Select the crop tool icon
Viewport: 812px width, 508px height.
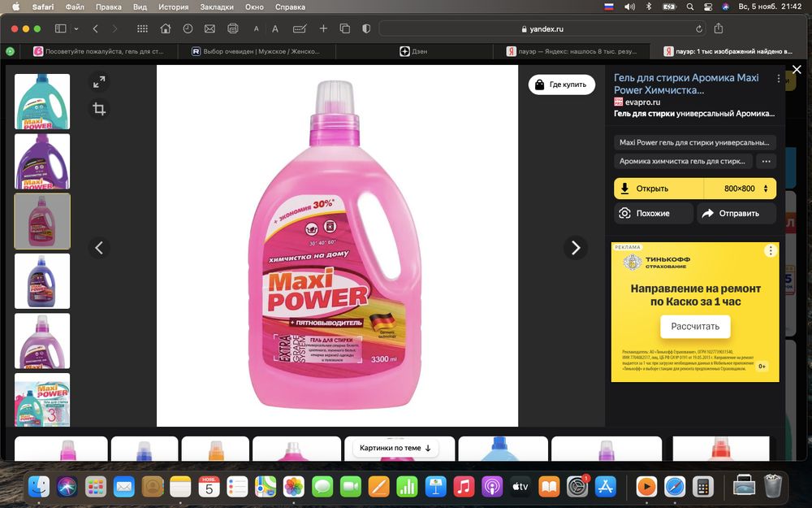[99, 109]
